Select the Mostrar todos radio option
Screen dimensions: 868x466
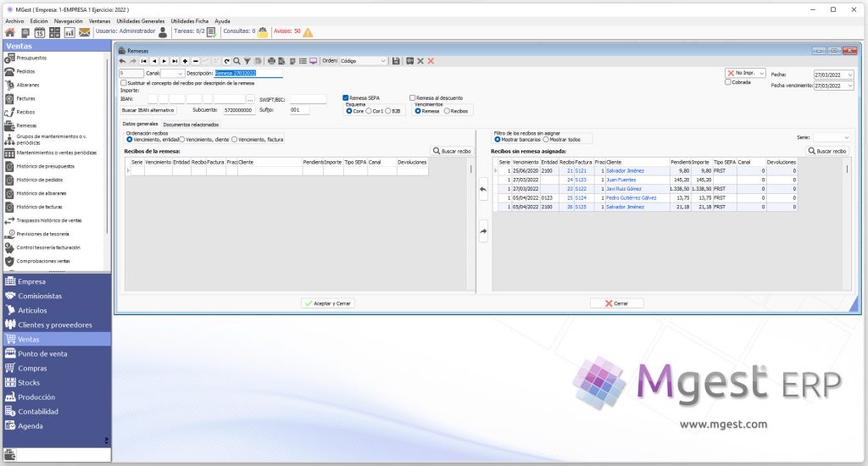(546, 140)
